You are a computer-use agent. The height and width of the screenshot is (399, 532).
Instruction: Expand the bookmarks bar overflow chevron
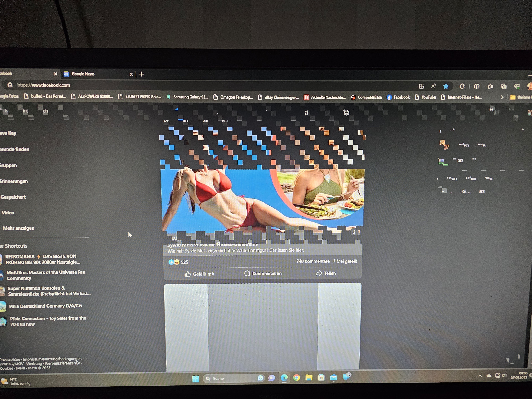pos(502,97)
